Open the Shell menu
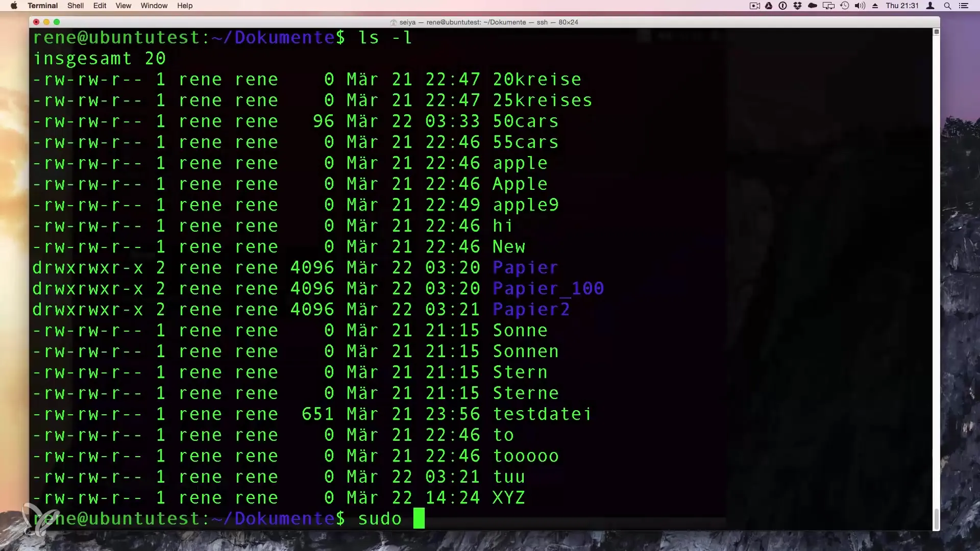The height and width of the screenshot is (551, 980). [x=76, y=6]
